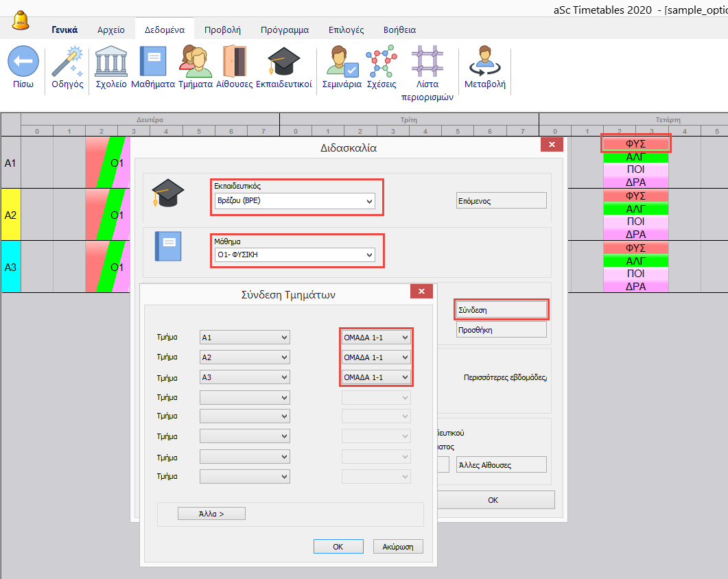
Task: Click the Άλλα > button
Action: point(211,513)
